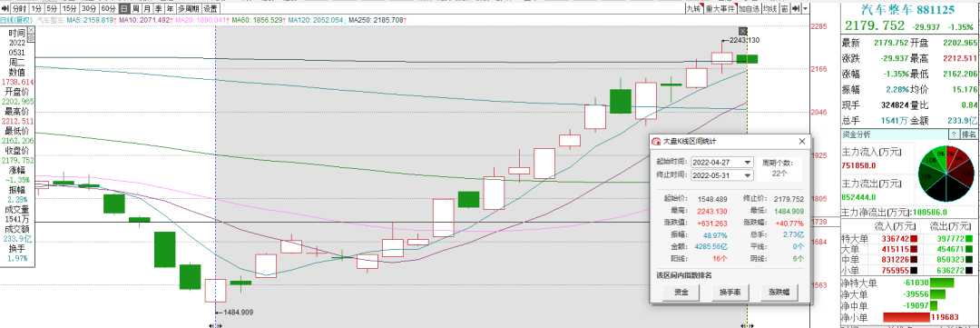Screen dimensions: 980x328
Task: Click the latest green candlestick on chart
Action: point(747,59)
